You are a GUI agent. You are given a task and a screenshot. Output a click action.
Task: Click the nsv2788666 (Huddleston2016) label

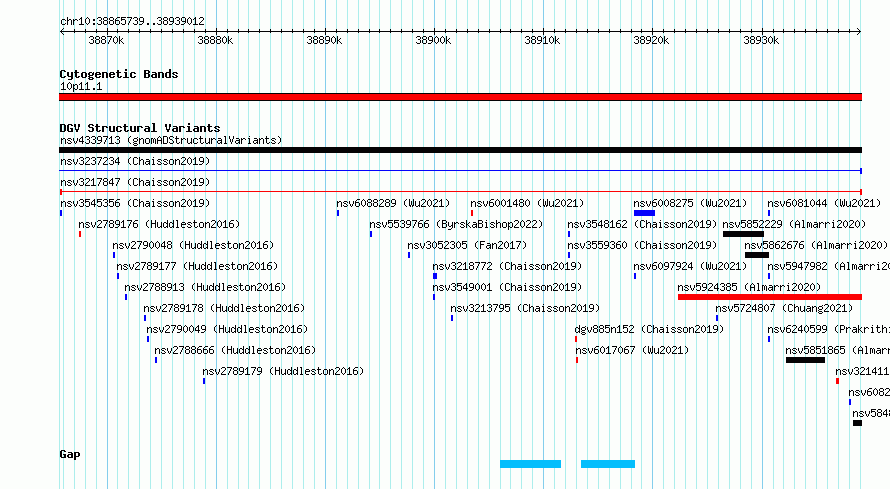coord(235,350)
